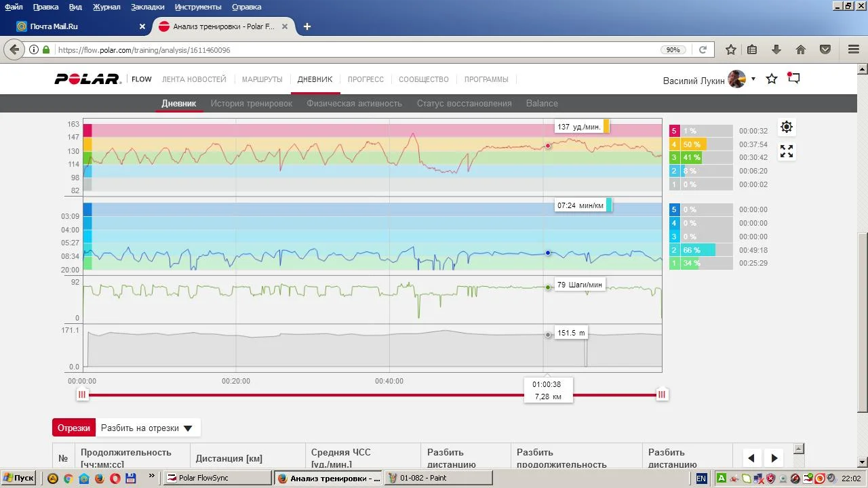Click the left timeline range slider handle
Viewport: 868px width, 488px height.
82,394
